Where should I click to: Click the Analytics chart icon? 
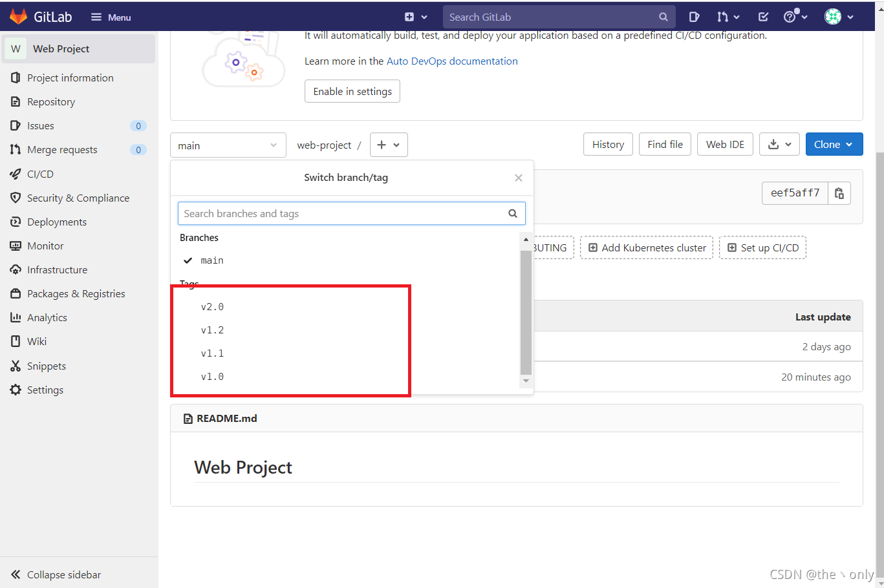point(16,317)
